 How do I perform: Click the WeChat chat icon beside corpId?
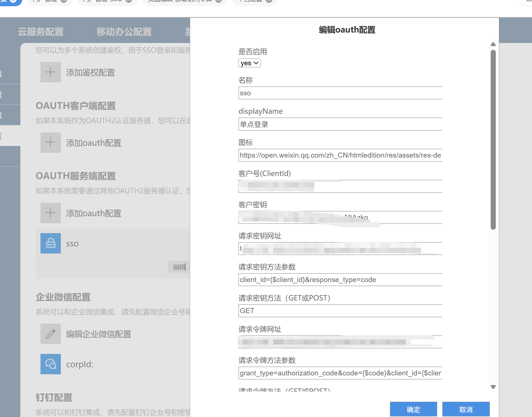pos(50,364)
